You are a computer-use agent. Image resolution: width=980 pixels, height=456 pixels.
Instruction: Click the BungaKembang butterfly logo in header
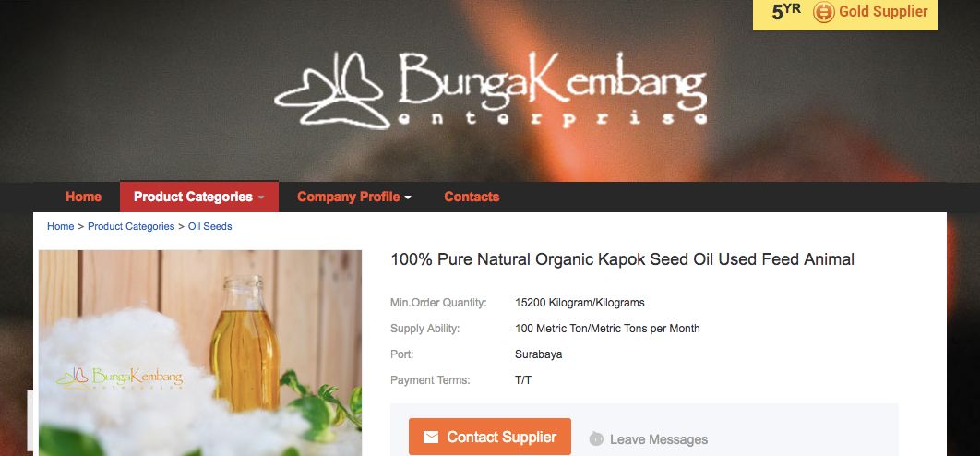[x=329, y=90]
